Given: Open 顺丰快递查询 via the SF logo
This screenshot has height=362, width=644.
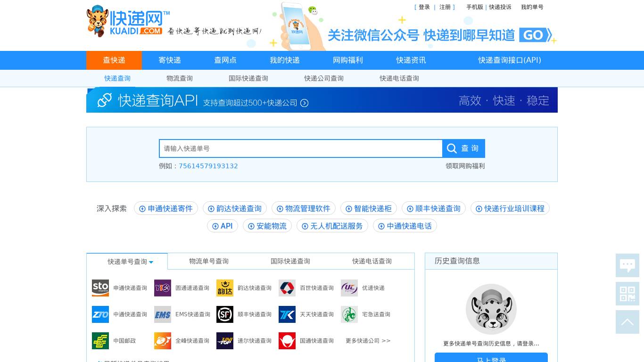Looking at the screenshot, I should coord(225,314).
